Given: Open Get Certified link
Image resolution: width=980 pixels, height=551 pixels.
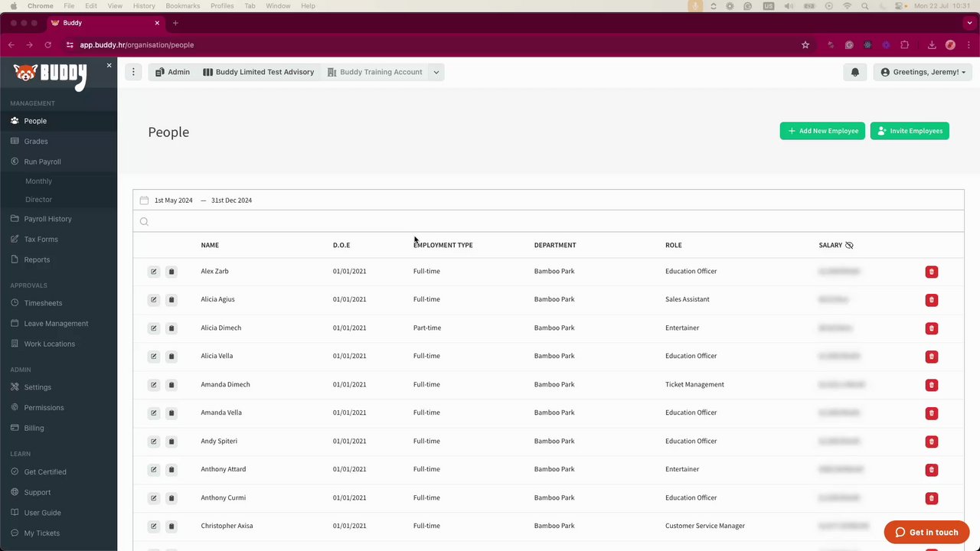Looking at the screenshot, I should click(45, 472).
